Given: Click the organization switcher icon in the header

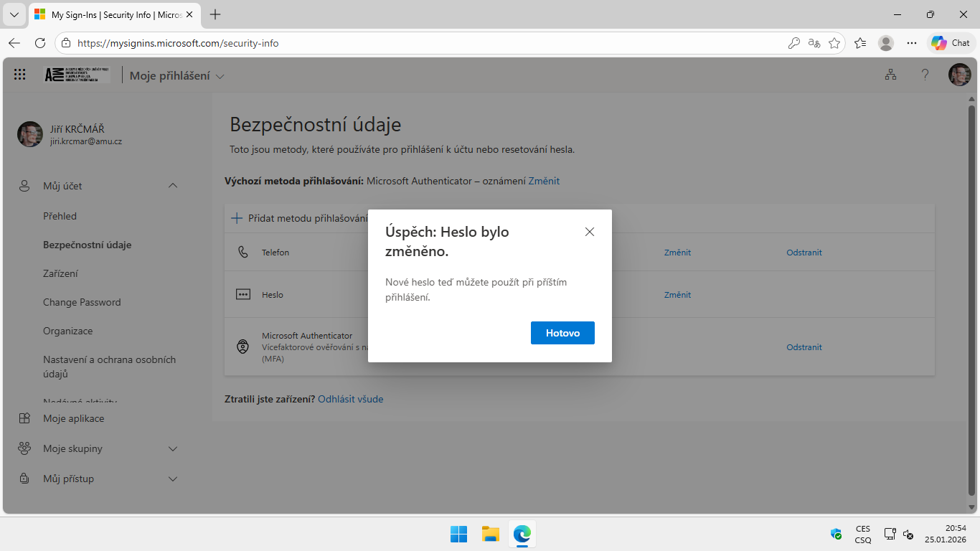Looking at the screenshot, I should (x=890, y=74).
